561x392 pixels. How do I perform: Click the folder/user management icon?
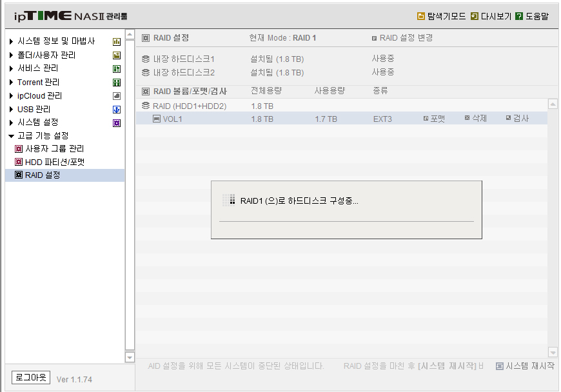click(x=117, y=55)
